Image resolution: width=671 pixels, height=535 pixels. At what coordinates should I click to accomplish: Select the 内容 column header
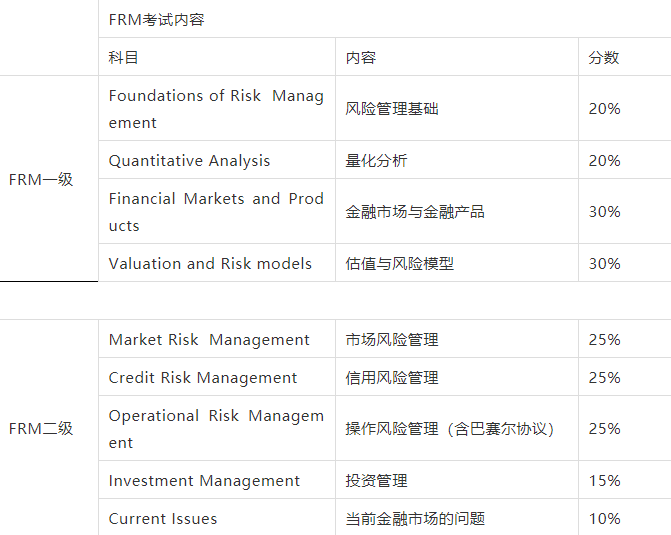tap(361, 58)
